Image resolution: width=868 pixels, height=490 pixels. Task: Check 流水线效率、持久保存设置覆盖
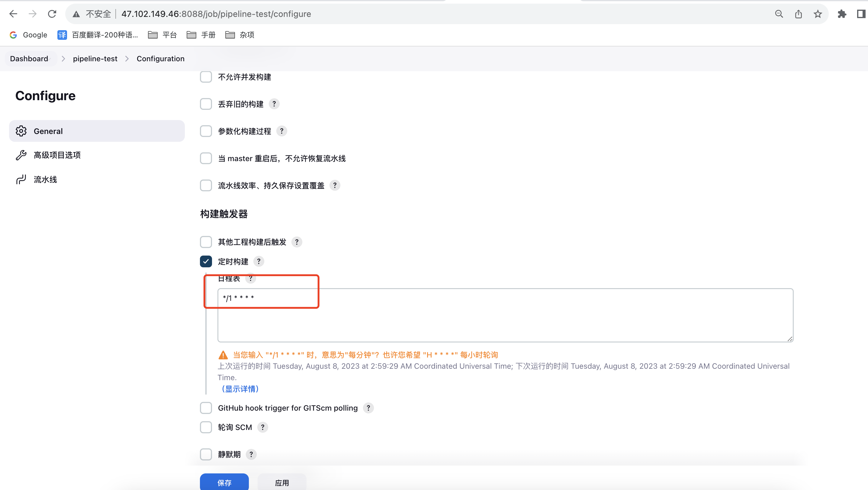(206, 186)
